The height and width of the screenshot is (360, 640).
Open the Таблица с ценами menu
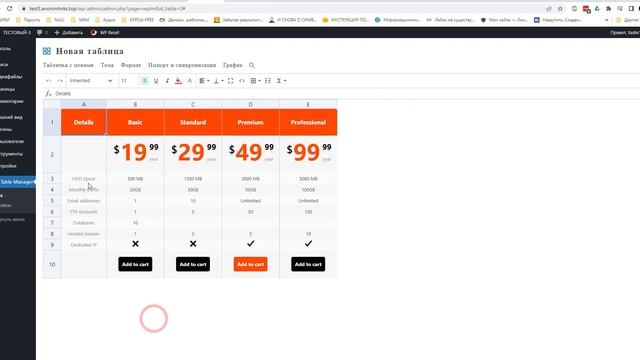pos(68,65)
